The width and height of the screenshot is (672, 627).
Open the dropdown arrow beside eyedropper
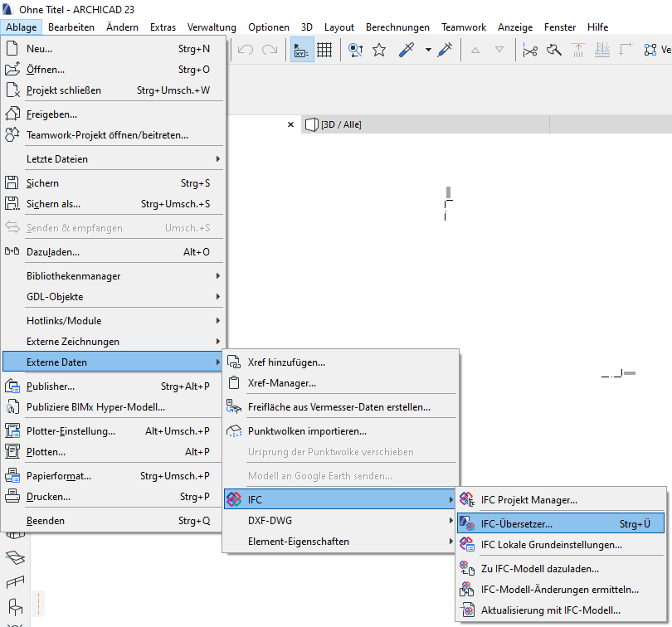pyautogui.click(x=428, y=50)
